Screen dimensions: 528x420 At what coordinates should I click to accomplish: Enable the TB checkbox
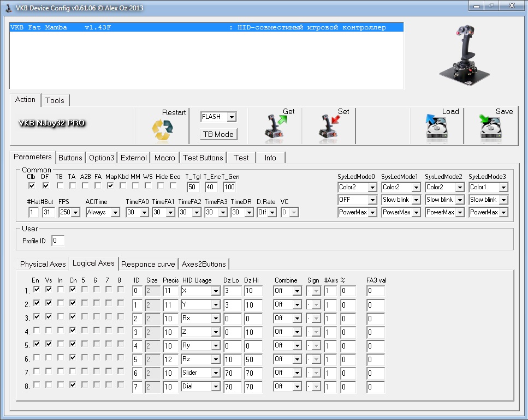[60, 185]
